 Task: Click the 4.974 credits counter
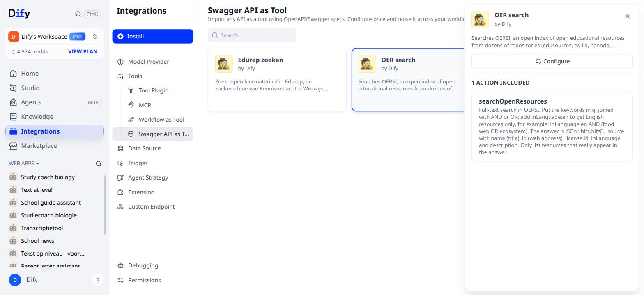[x=30, y=52]
